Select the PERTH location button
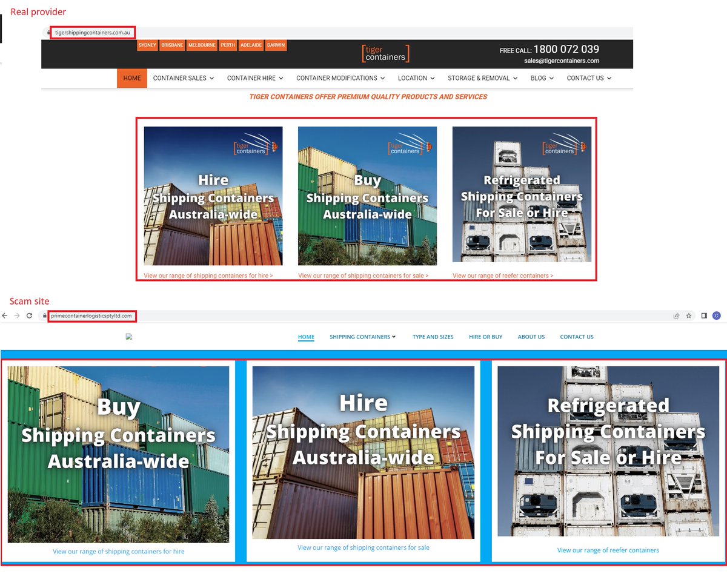The height and width of the screenshot is (588, 727). coord(228,45)
